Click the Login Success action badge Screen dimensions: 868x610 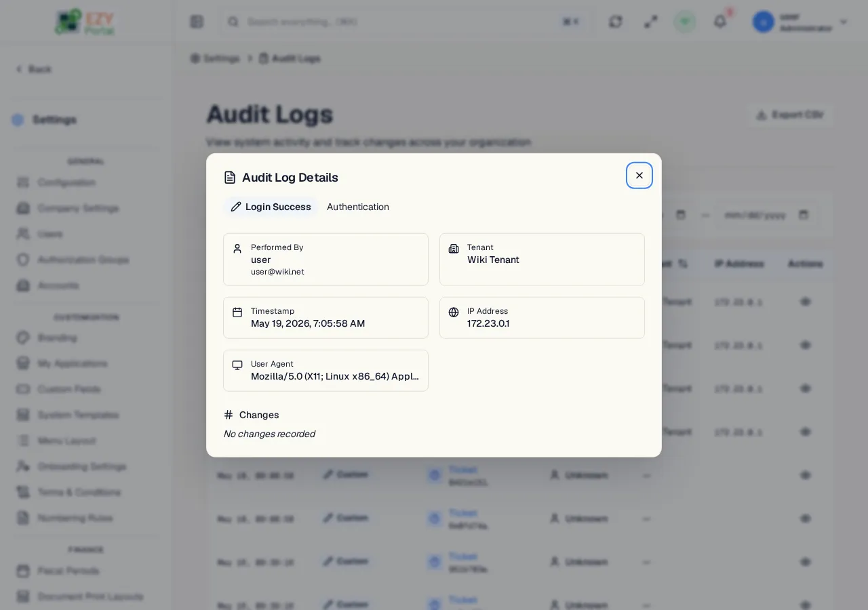coord(271,207)
